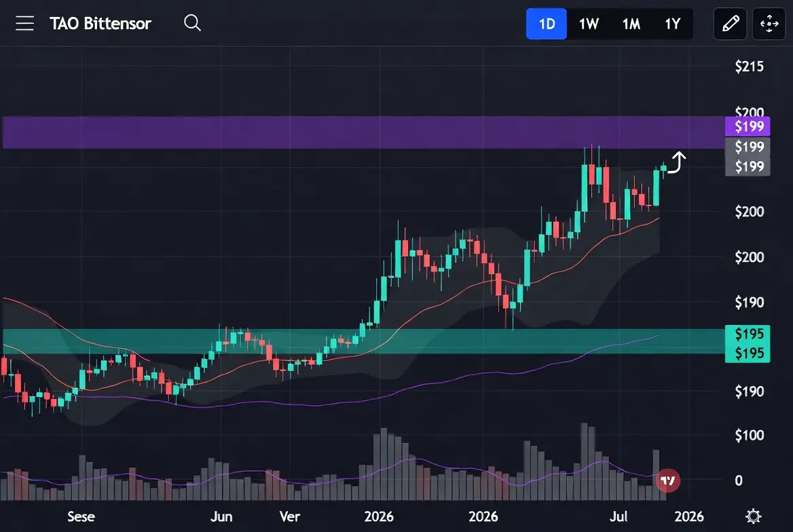The width and height of the screenshot is (793, 532).
Task: Click the red TradingView logo badge
Action: pyautogui.click(x=668, y=480)
